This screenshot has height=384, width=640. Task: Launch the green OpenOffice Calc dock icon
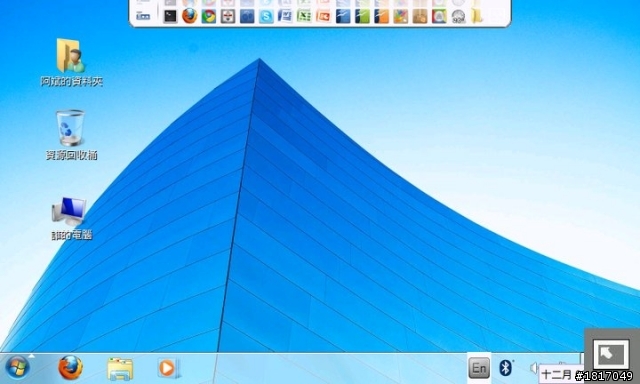(x=362, y=16)
